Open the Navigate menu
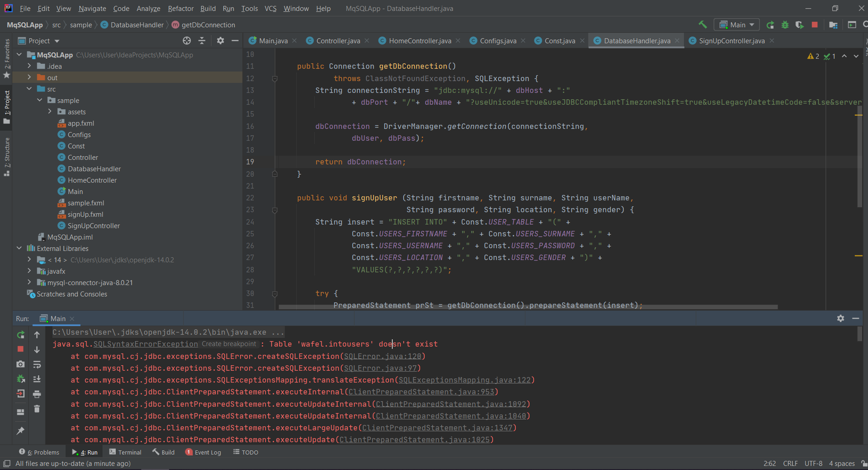The height and width of the screenshot is (470, 868). (x=92, y=8)
